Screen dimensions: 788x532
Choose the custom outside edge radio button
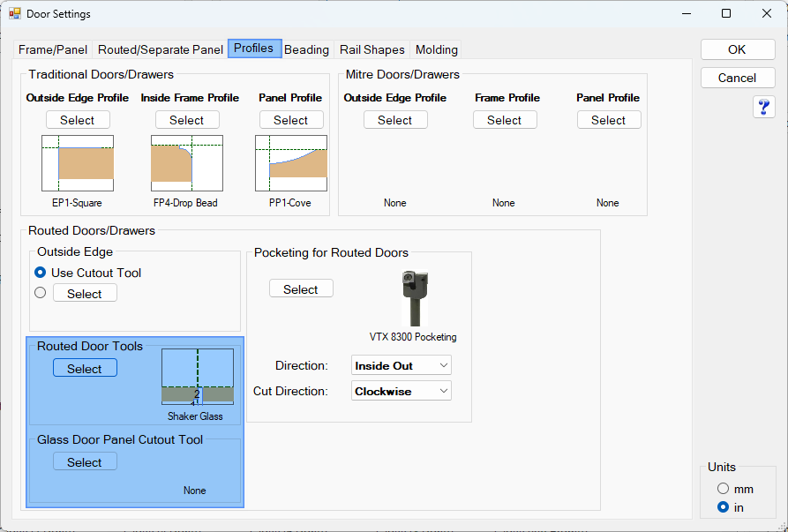(41, 293)
